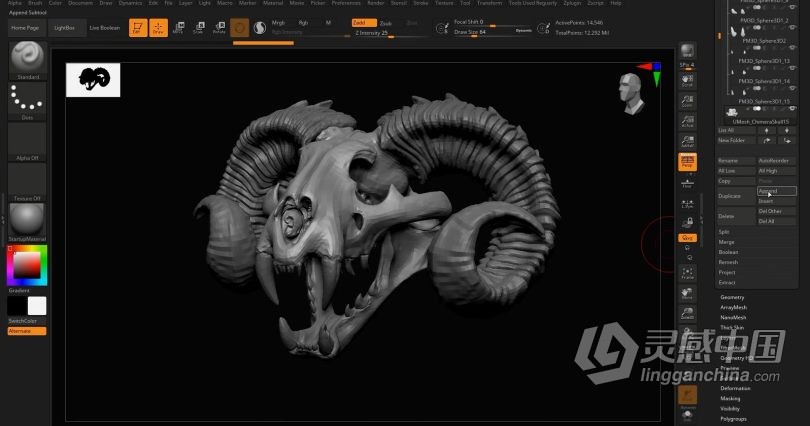This screenshot has width=810, height=426.
Task: Expand the NanoMesh sub-palette
Action: click(x=733, y=318)
